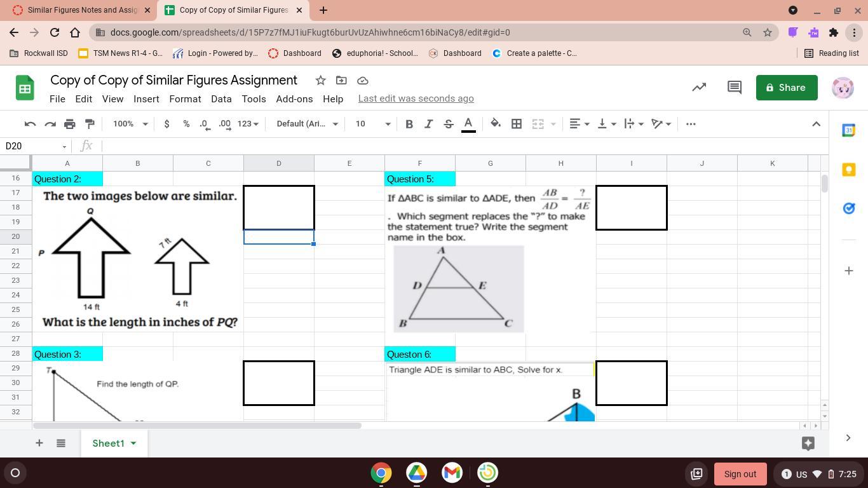This screenshot has width=868, height=488.
Task: Open Google Calendar side panel
Action: pos(849,130)
